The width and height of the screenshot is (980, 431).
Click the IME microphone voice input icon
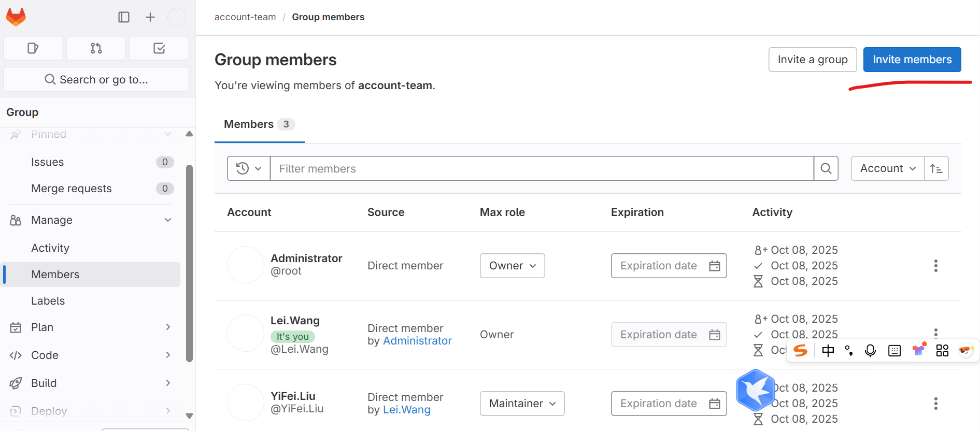pyautogui.click(x=871, y=351)
